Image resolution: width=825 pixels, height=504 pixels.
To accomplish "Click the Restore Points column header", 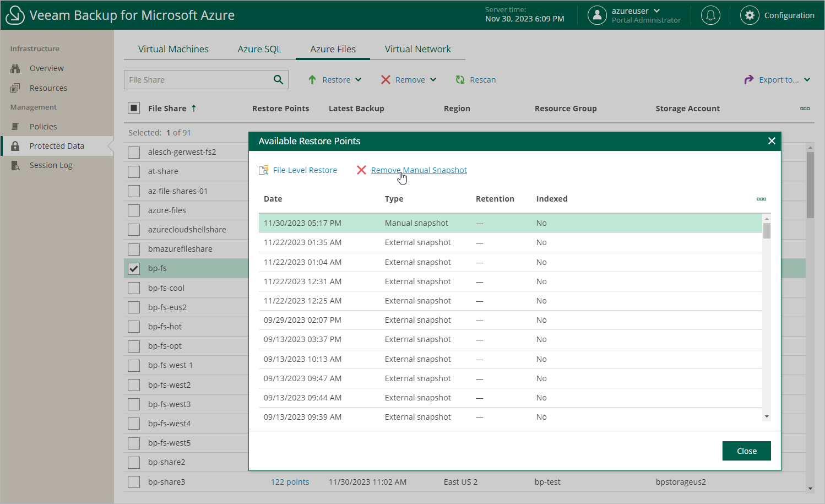I will click(x=281, y=109).
